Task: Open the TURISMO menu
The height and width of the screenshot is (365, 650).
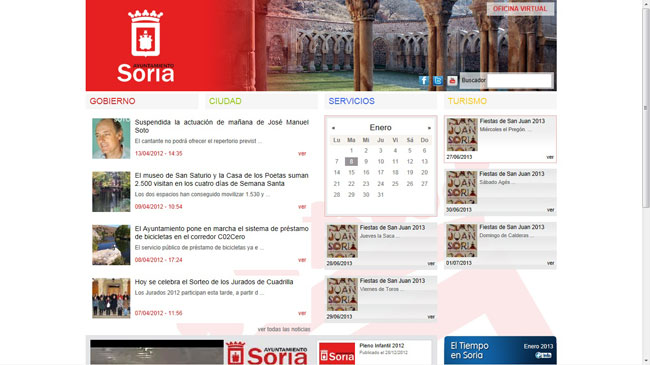Action: click(x=467, y=101)
